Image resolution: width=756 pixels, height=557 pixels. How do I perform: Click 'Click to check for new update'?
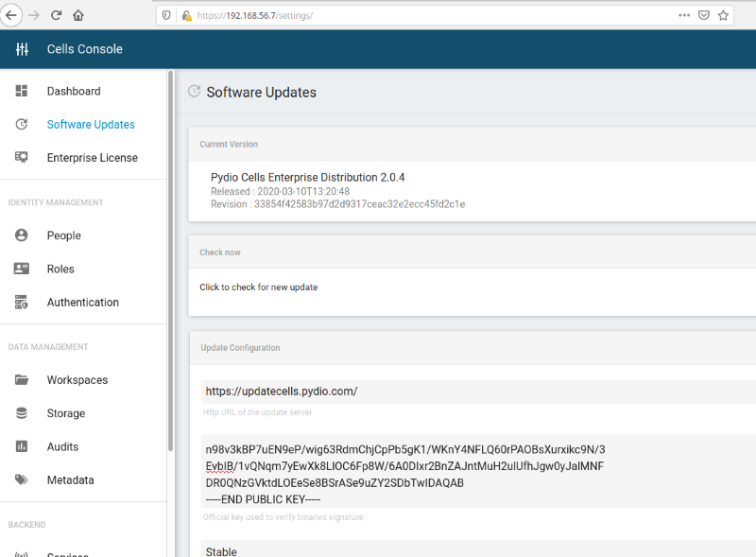(x=258, y=287)
